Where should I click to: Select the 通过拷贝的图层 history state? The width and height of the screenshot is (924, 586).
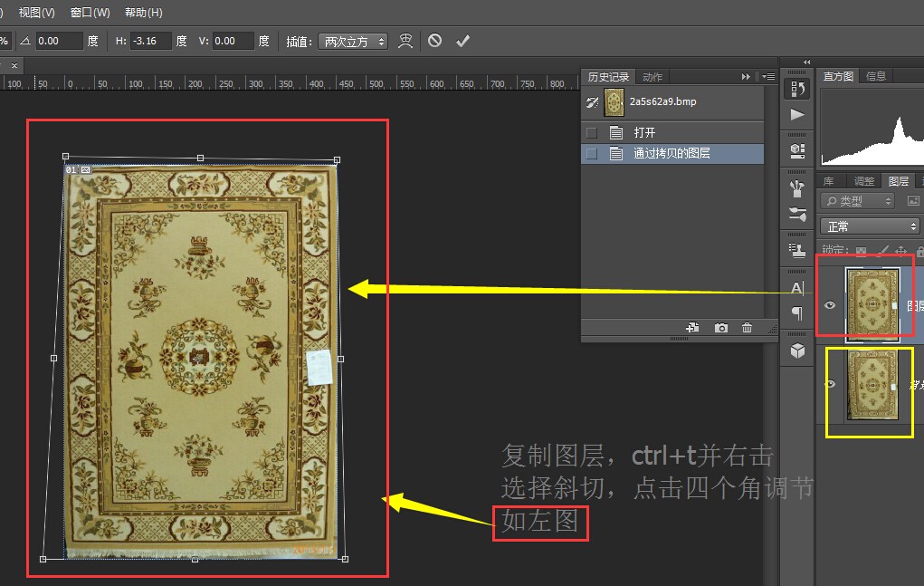coord(671,154)
